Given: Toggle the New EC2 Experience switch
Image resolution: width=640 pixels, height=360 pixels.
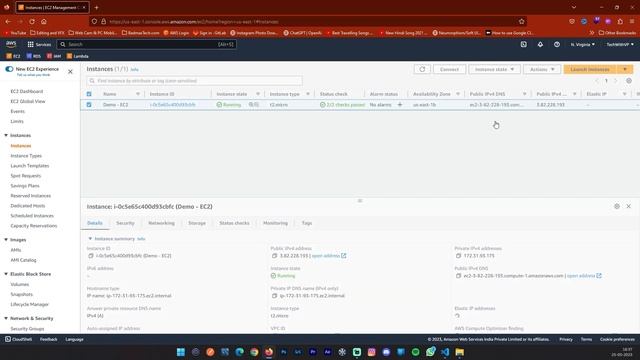Looking at the screenshot, I should tap(9, 69).
